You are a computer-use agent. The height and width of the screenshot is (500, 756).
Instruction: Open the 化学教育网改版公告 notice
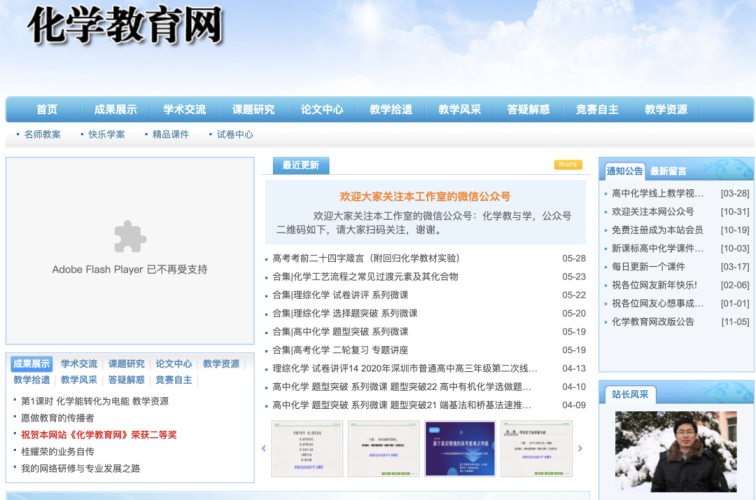(652, 322)
